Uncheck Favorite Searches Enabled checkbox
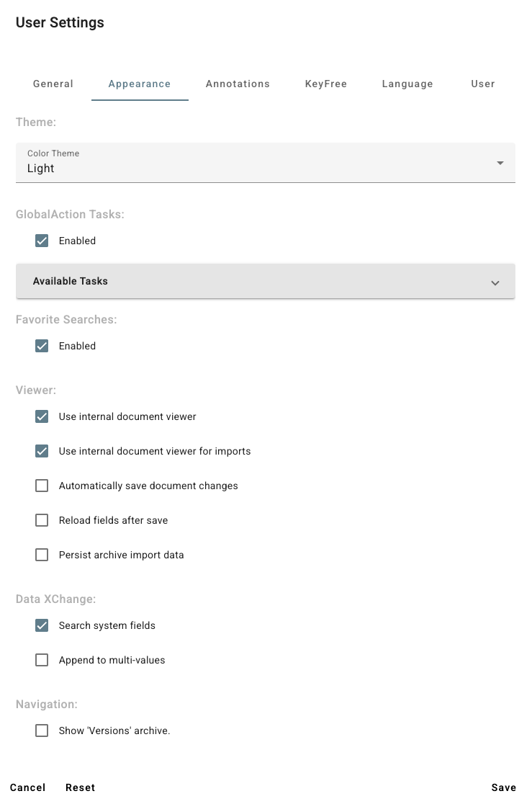This screenshot has height=804, width=532. [x=42, y=346]
